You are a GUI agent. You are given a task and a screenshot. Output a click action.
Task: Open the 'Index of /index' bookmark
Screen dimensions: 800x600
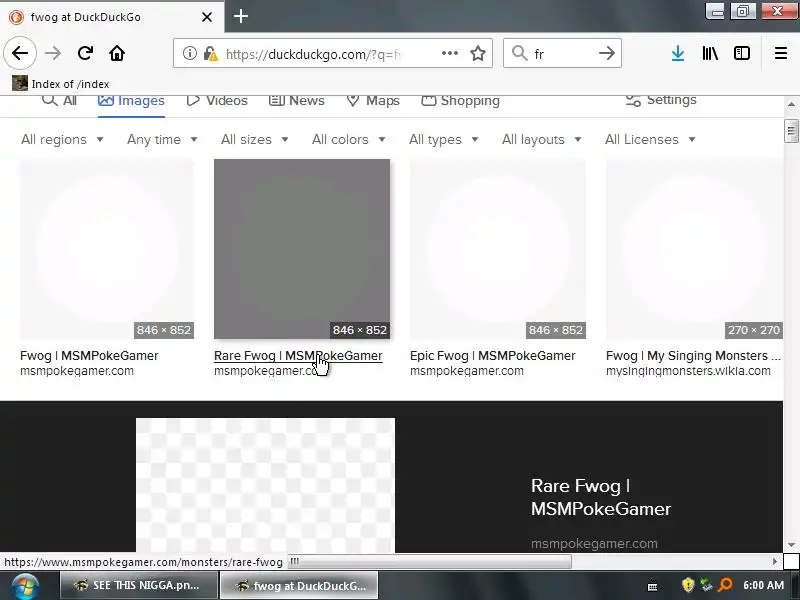(x=61, y=84)
